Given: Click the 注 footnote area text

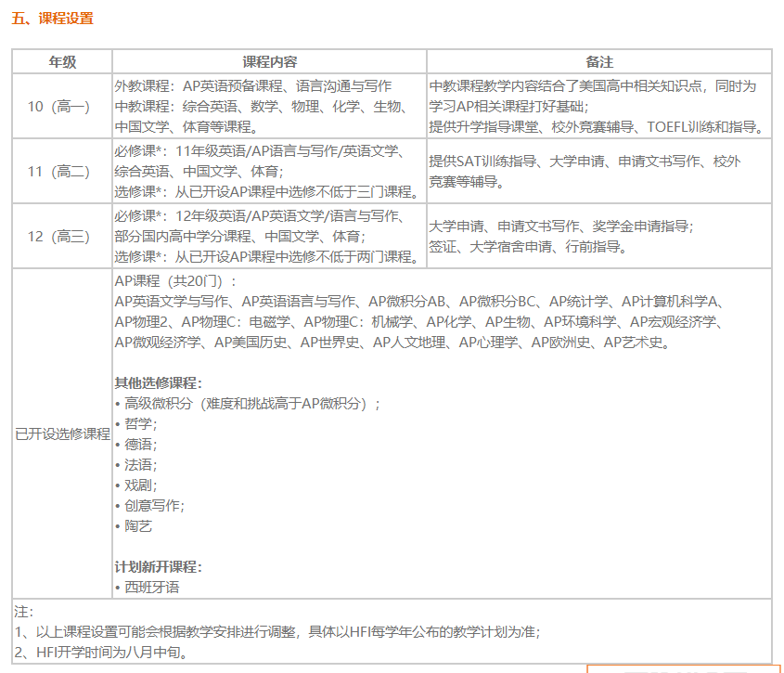Looking at the screenshot, I should tap(19, 612).
